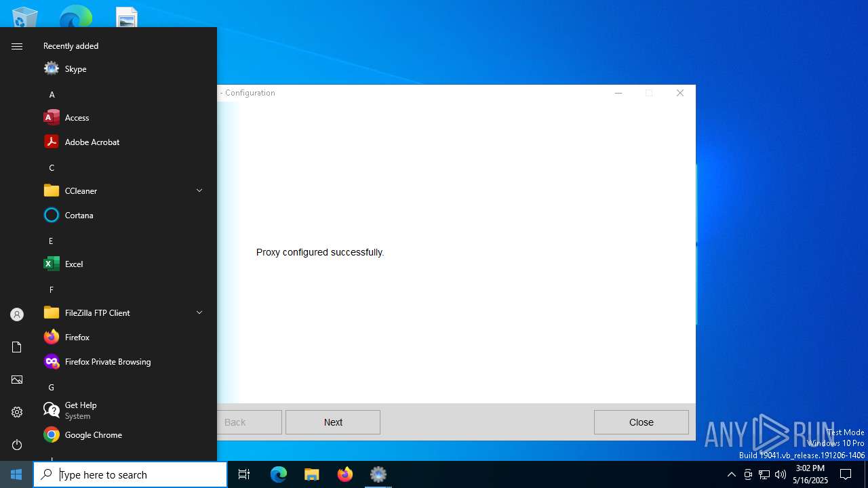This screenshot has width=868, height=488.
Task: Open the volume tray icon
Action: [781, 474]
